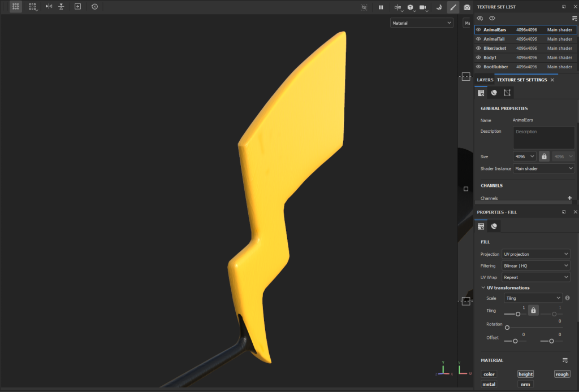Image resolution: width=579 pixels, height=392 pixels.
Task: Toggle visibility of BikerJacket texture set
Action: (478, 48)
